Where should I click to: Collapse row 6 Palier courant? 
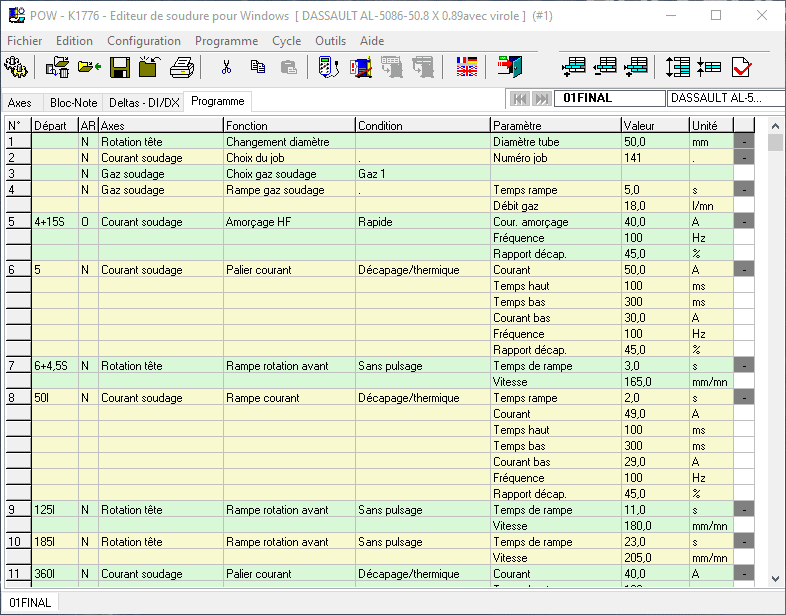coord(744,270)
